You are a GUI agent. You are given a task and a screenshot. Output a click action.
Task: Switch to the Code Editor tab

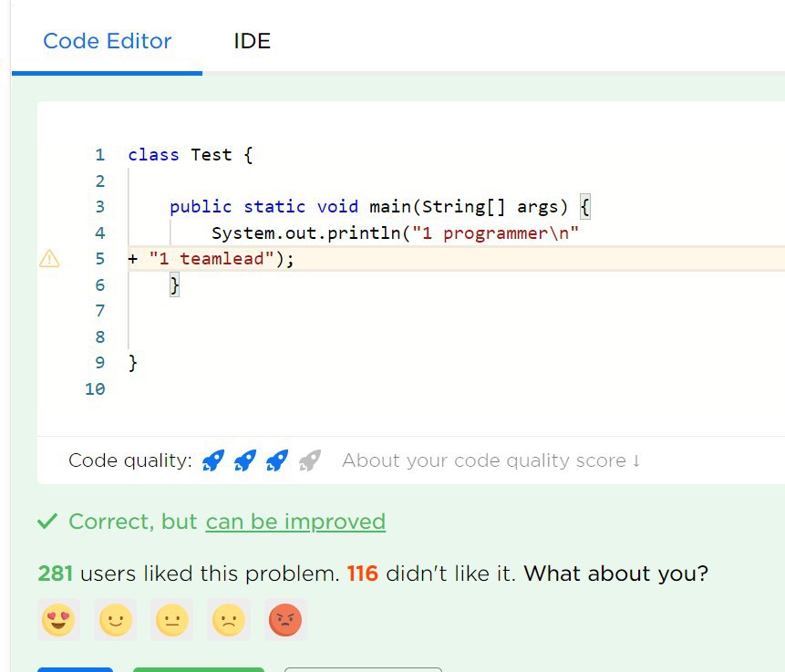pos(108,41)
